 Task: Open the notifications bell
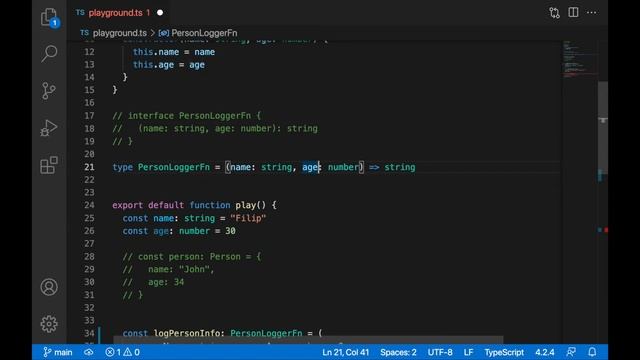point(592,352)
